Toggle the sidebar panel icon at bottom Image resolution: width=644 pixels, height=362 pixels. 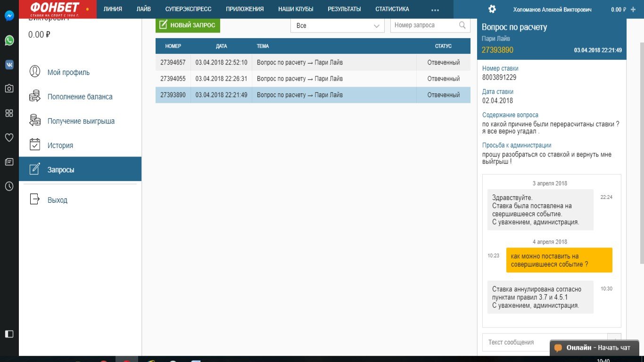9,334
